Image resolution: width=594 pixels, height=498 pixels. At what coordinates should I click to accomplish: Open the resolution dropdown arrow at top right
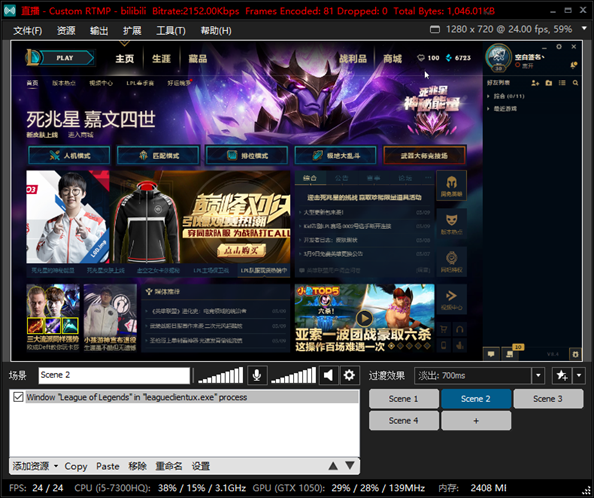pyautogui.click(x=584, y=29)
